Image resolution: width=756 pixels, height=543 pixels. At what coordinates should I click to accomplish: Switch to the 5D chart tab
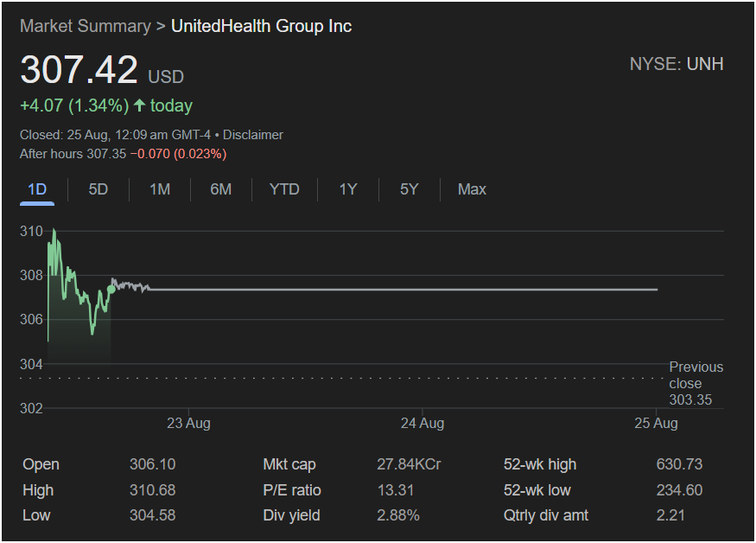pos(98,189)
